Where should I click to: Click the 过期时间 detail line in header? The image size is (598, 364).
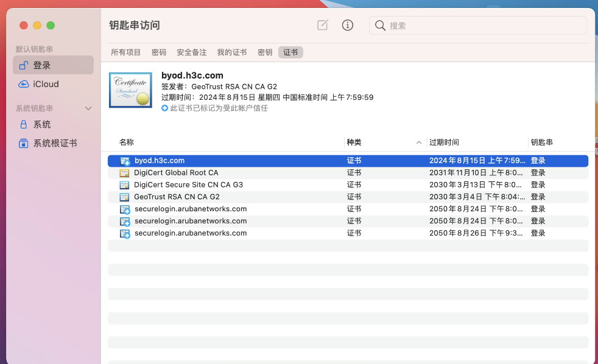pyautogui.click(x=267, y=97)
